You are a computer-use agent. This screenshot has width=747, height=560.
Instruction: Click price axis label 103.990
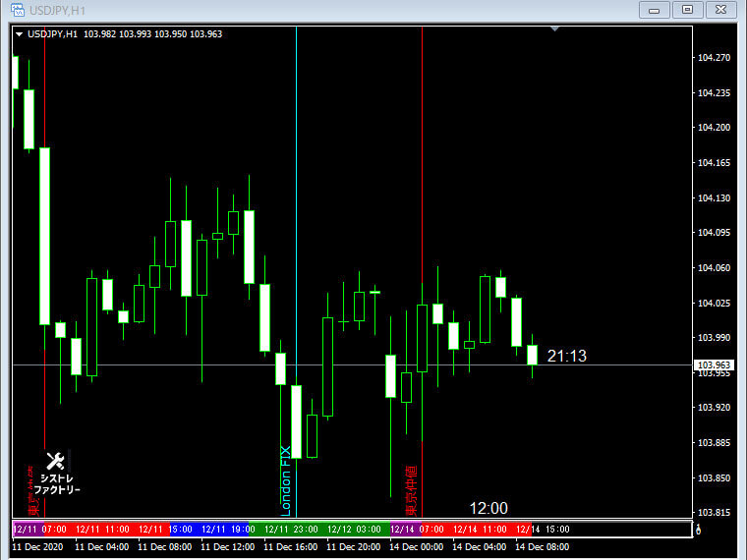(714, 338)
